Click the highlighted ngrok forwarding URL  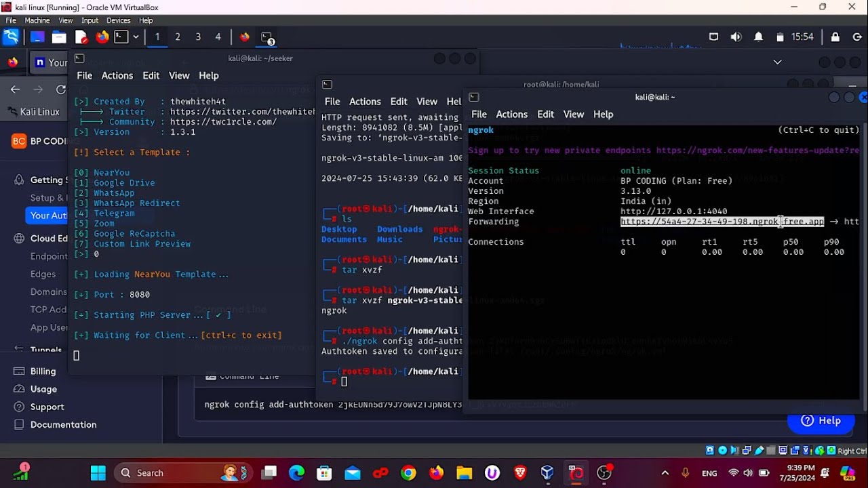coord(722,222)
